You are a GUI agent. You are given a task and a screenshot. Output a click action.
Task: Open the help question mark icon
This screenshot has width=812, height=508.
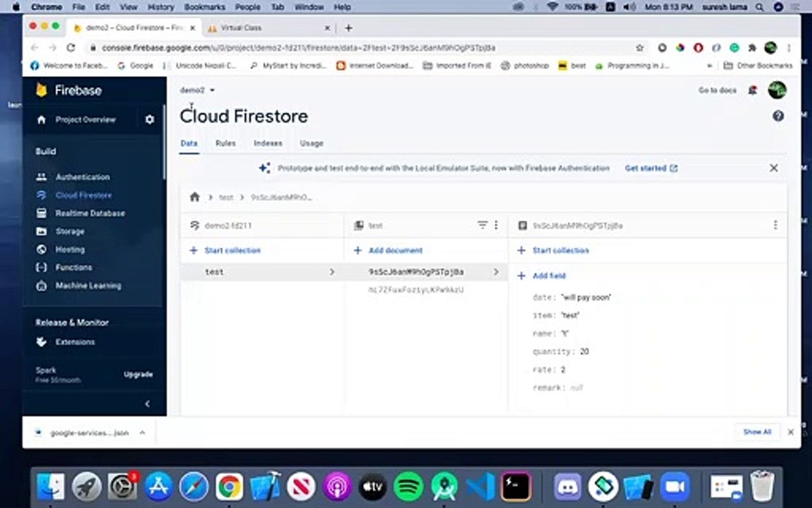coord(778,116)
